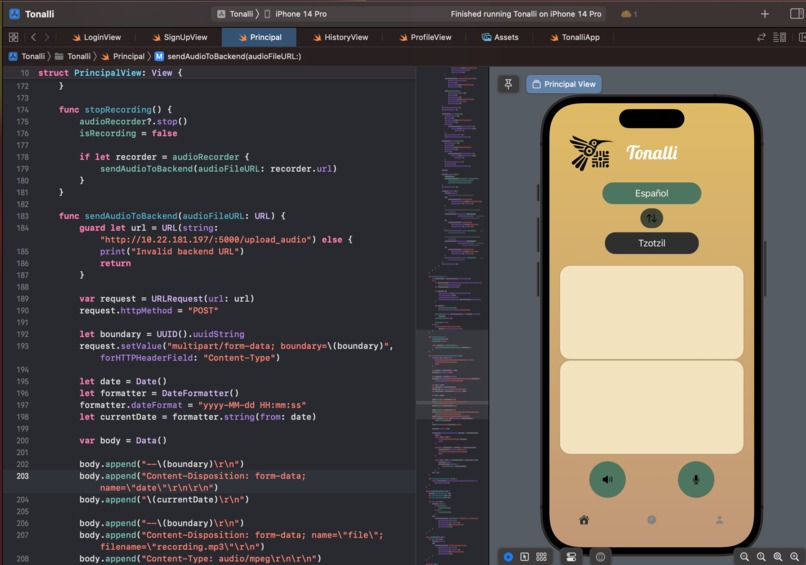Image resolution: width=806 pixels, height=565 pixels.
Task: Open the related items grid menu
Action: 13,37
